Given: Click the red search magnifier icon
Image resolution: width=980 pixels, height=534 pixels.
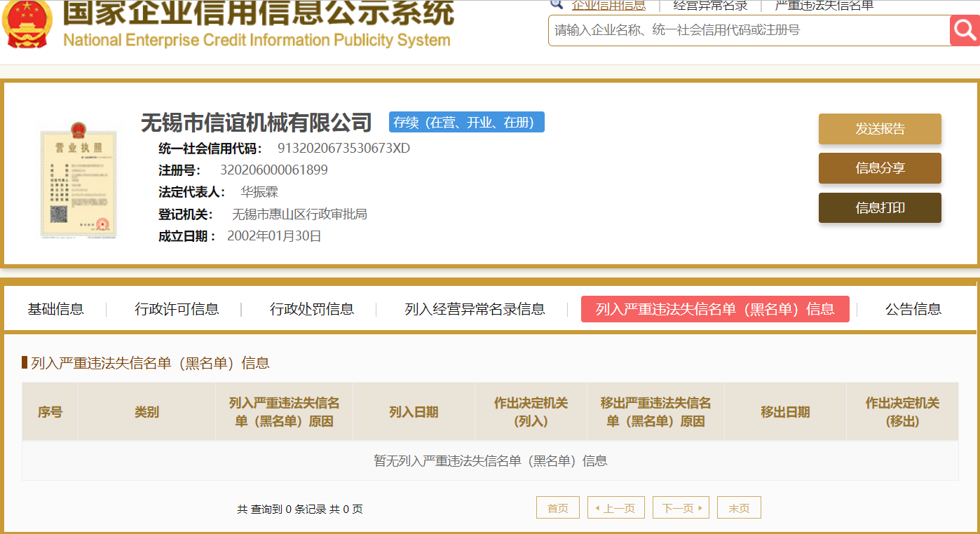Looking at the screenshot, I should (x=965, y=30).
